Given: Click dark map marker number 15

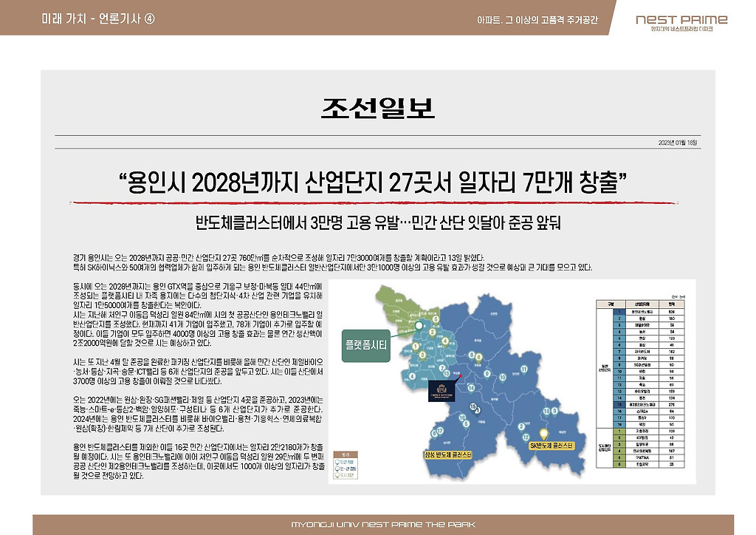Looking at the screenshot, I should tap(473, 406).
